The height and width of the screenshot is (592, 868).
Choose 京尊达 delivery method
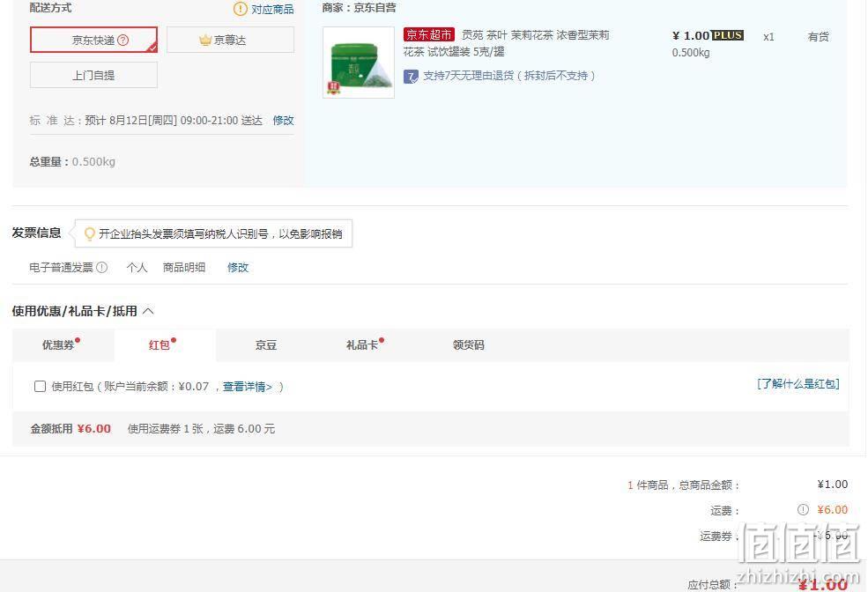pos(230,40)
